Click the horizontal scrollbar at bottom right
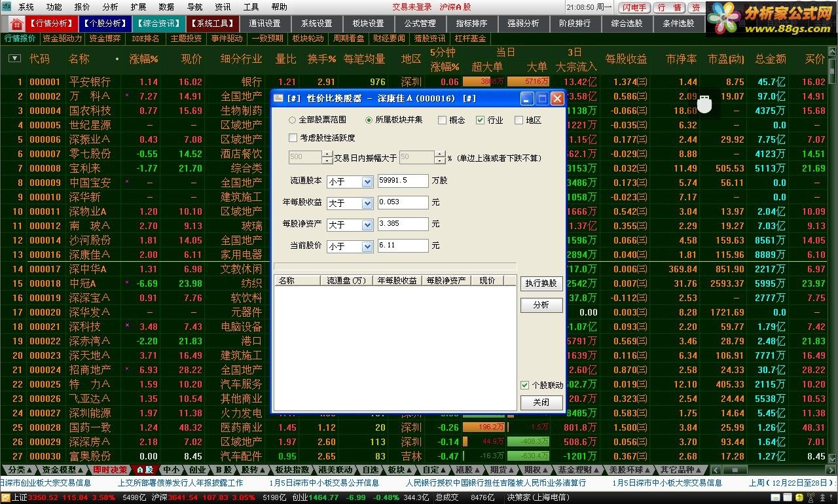The width and height of the screenshot is (838, 504). 773,470
